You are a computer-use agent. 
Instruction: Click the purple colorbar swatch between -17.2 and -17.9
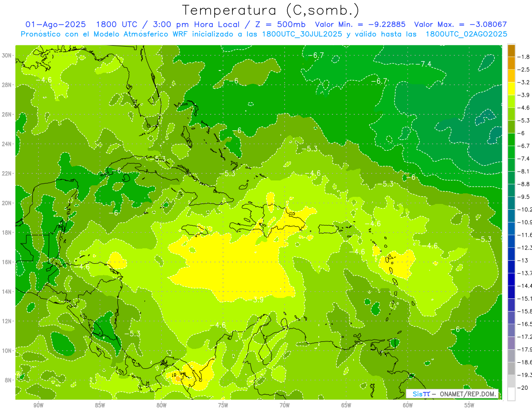tap(511, 343)
